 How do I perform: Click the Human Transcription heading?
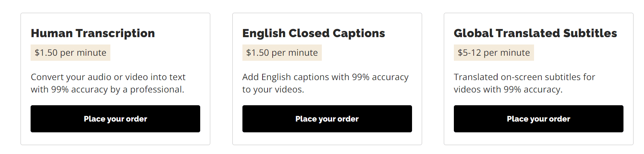tap(93, 34)
